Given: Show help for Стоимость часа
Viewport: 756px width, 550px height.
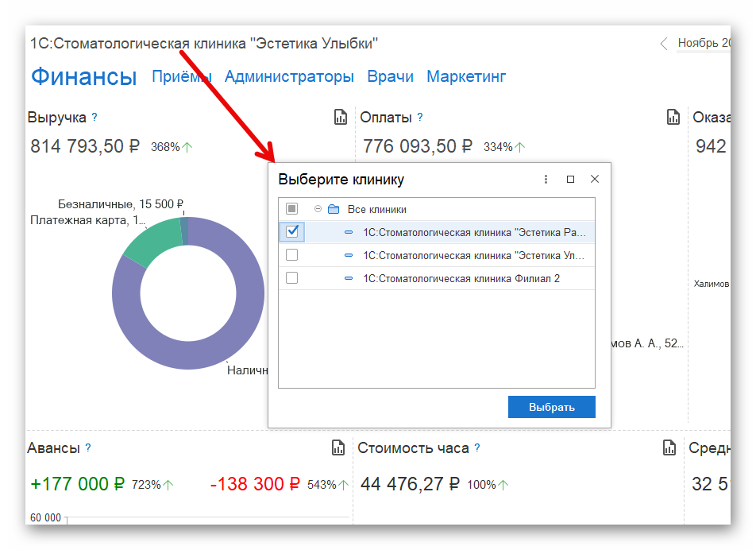Looking at the screenshot, I should (x=476, y=447).
